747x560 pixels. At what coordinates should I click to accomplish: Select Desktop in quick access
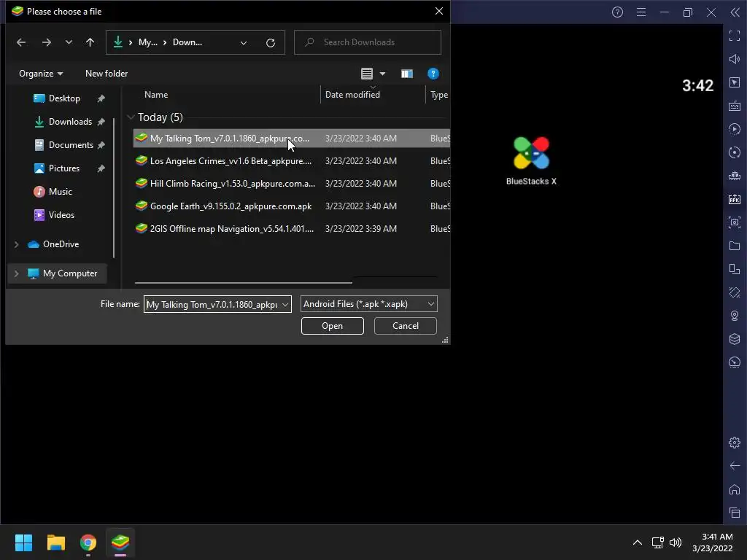point(64,98)
